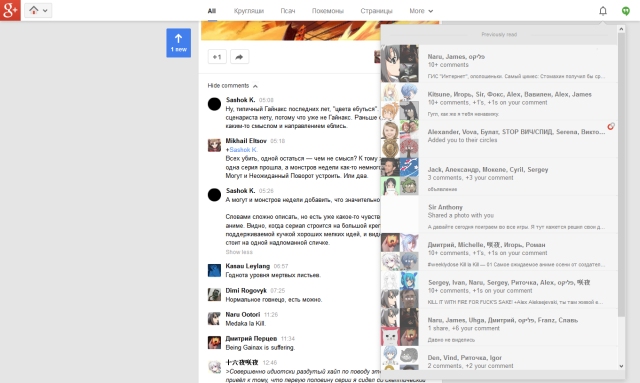Viewport: 640px width, 383px height.
Task: Open notification from Jack, Александр, Мокеле
Action: pos(499,176)
